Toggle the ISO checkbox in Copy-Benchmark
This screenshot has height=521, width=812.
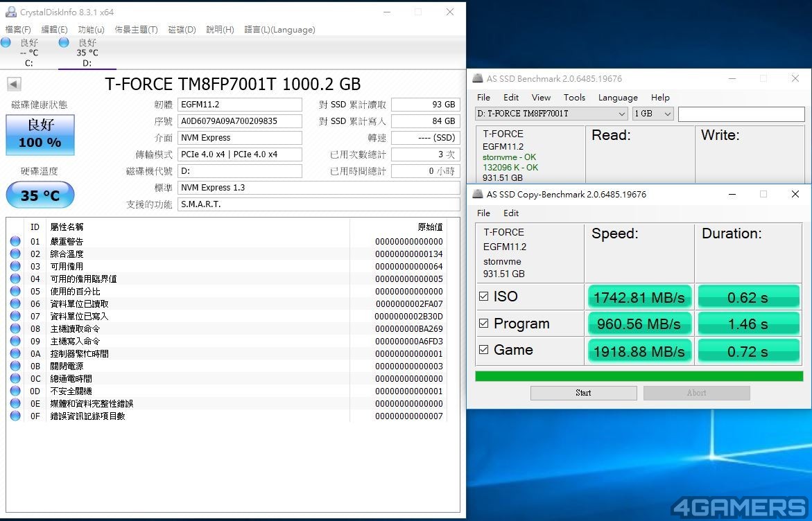[484, 296]
